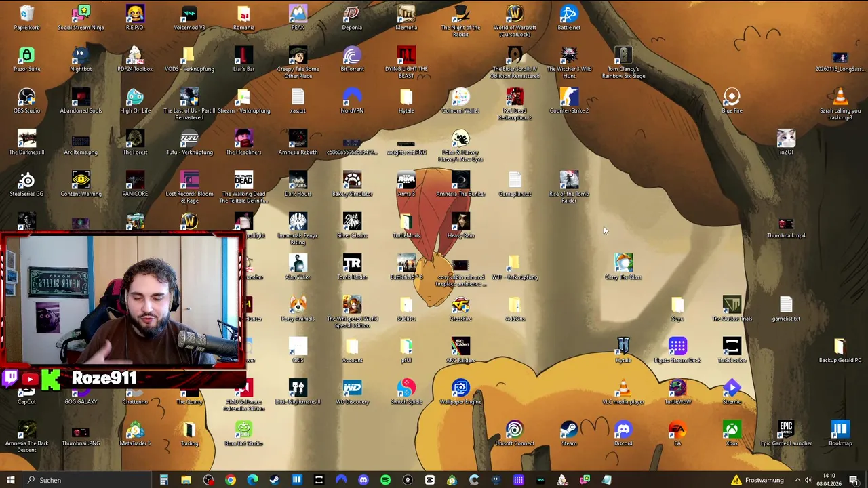Launch Battle.net desktop icon

[x=569, y=18]
